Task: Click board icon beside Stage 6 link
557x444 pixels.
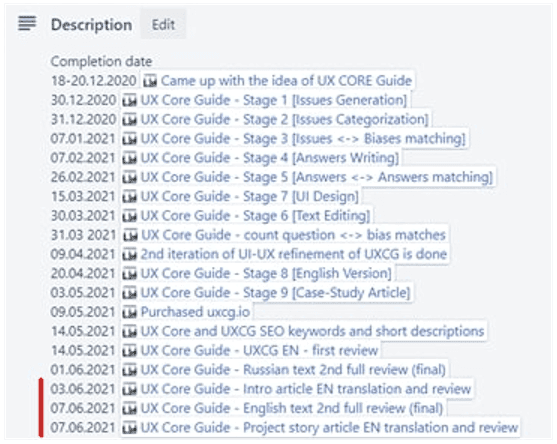Action: [x=129, y=216]
